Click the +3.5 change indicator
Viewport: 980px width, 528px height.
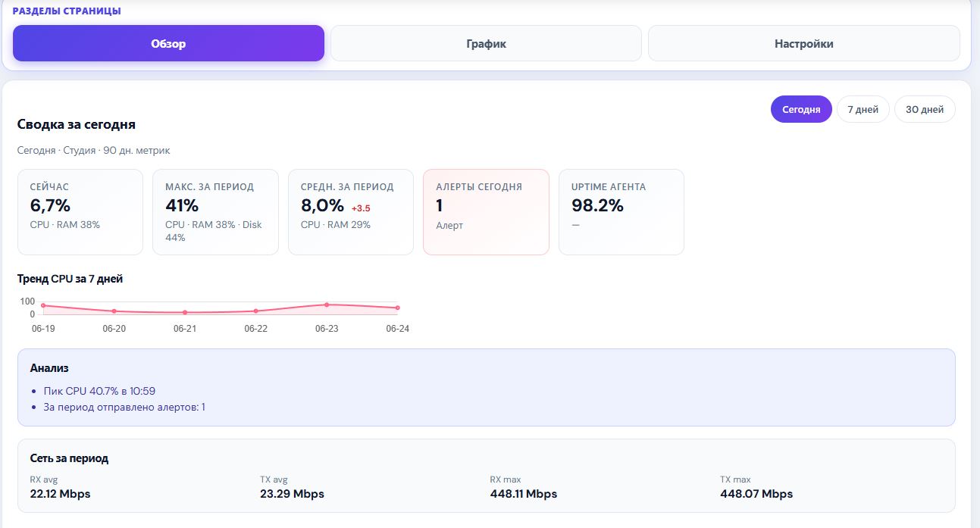click(x=361, y=208)
